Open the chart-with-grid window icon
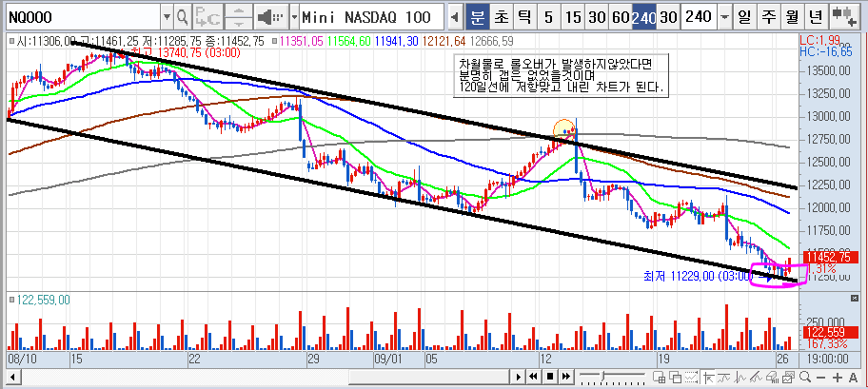Screen dimensions: 868x389 pos(659,378)
